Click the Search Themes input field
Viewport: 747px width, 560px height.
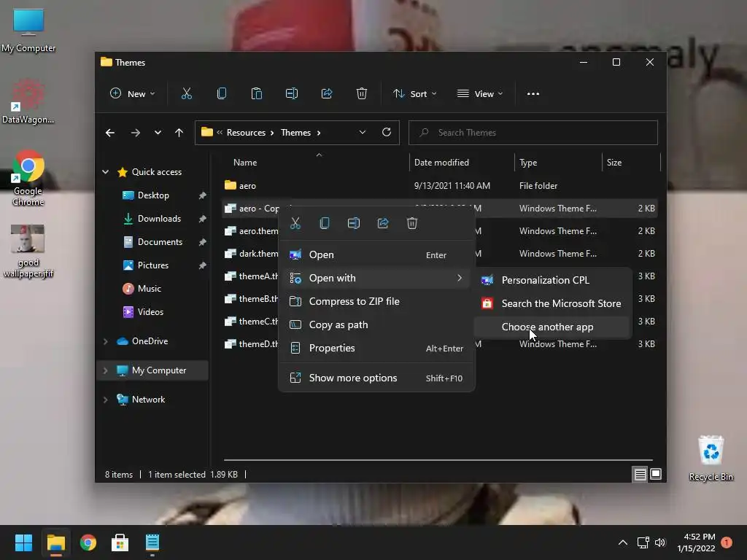(x=533, y=133)
